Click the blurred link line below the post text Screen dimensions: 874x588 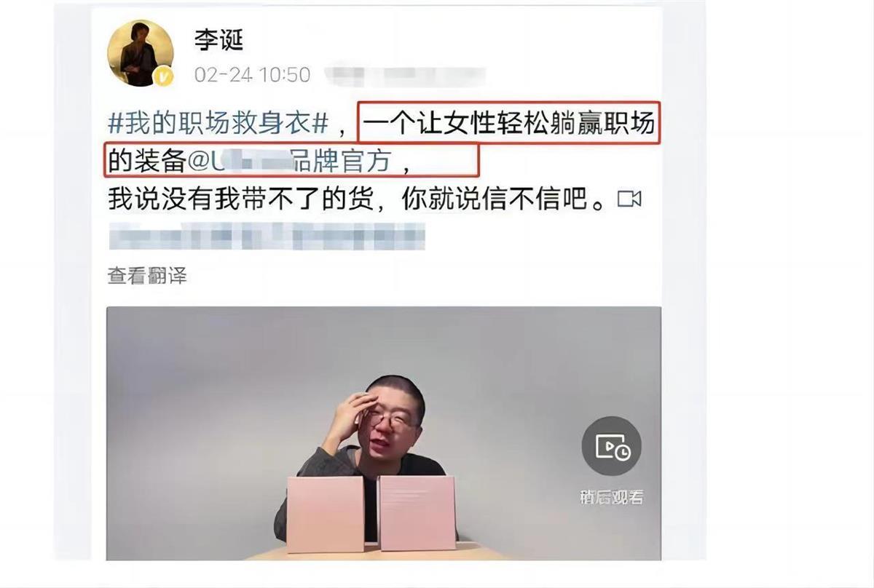pyautogui.click(x=267, y=236)
